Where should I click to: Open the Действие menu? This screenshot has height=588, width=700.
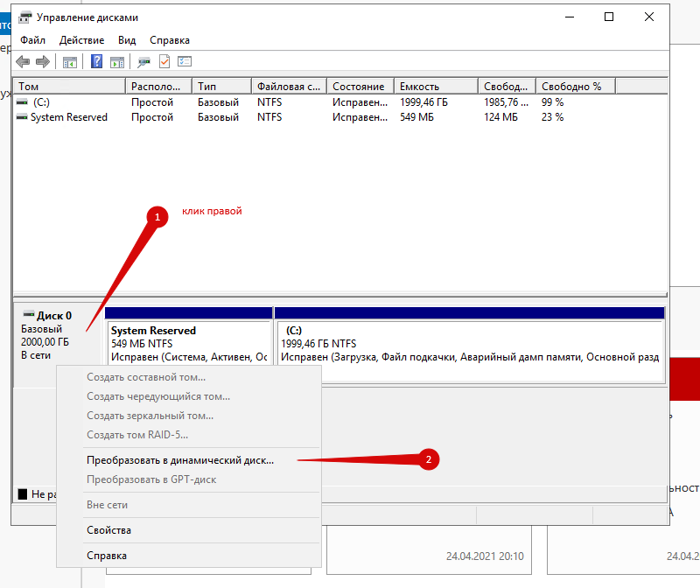(x=80, y=39)
